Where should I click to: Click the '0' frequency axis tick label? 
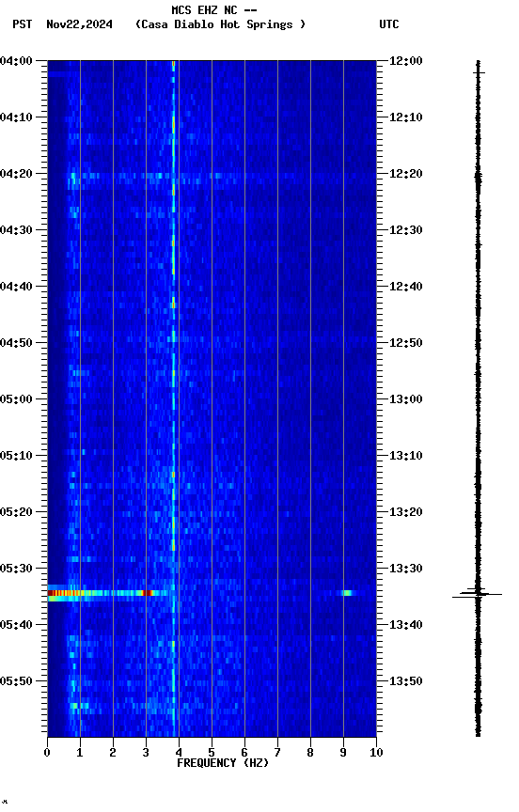click(x=47, y=753)
